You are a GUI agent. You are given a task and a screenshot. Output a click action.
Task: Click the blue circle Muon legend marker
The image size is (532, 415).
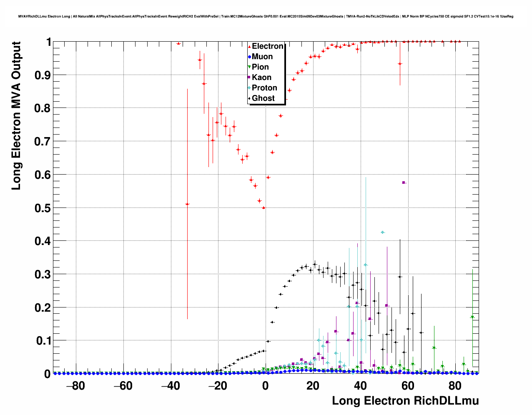249,57
